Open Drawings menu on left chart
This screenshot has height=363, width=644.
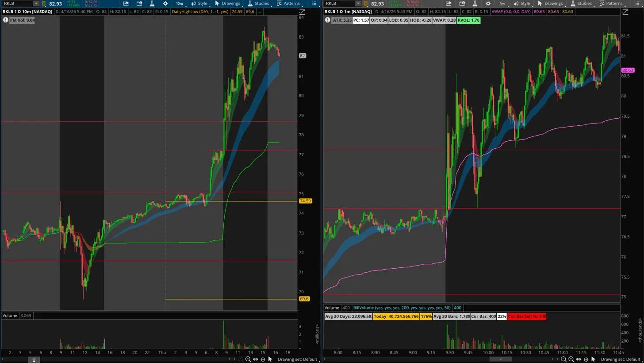pyautogui.click(x=227, y=4)
